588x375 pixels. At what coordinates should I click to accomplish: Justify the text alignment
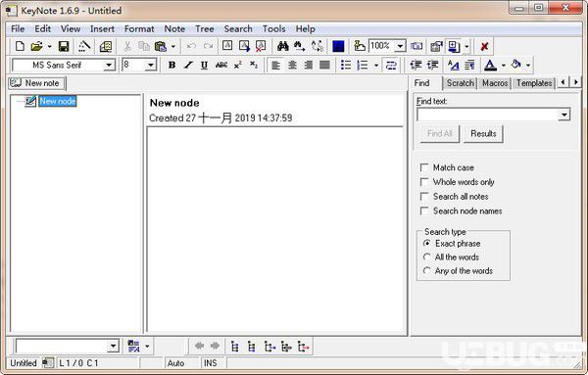click(x=324, y=66)
